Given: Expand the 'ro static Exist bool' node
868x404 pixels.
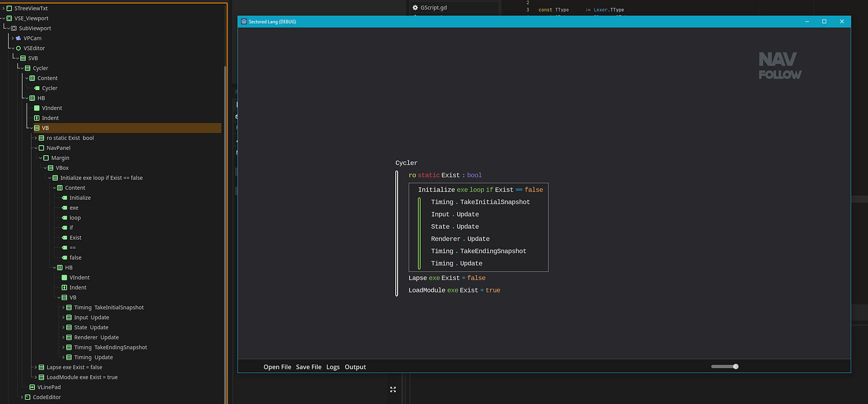Looking at the screenshot, I should point(35,138).
